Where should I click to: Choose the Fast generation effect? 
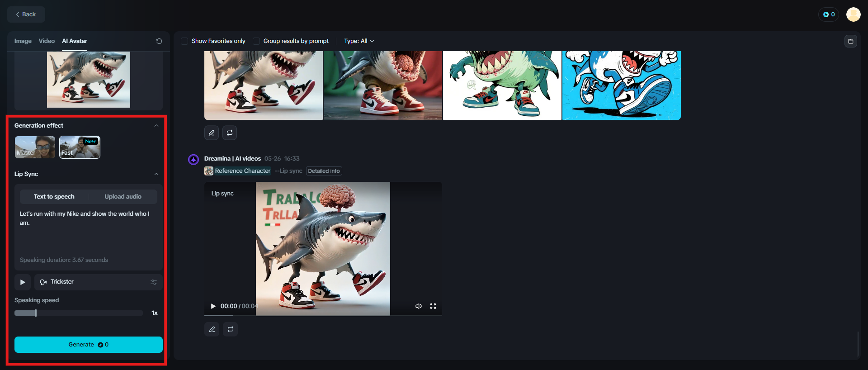(x=80, y=147)
